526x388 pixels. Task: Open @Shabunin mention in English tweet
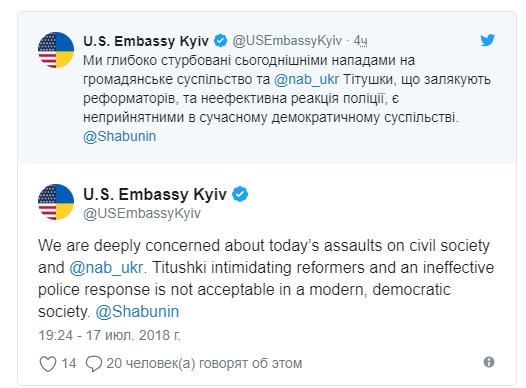pyautogui.click(x=137, y=312)
